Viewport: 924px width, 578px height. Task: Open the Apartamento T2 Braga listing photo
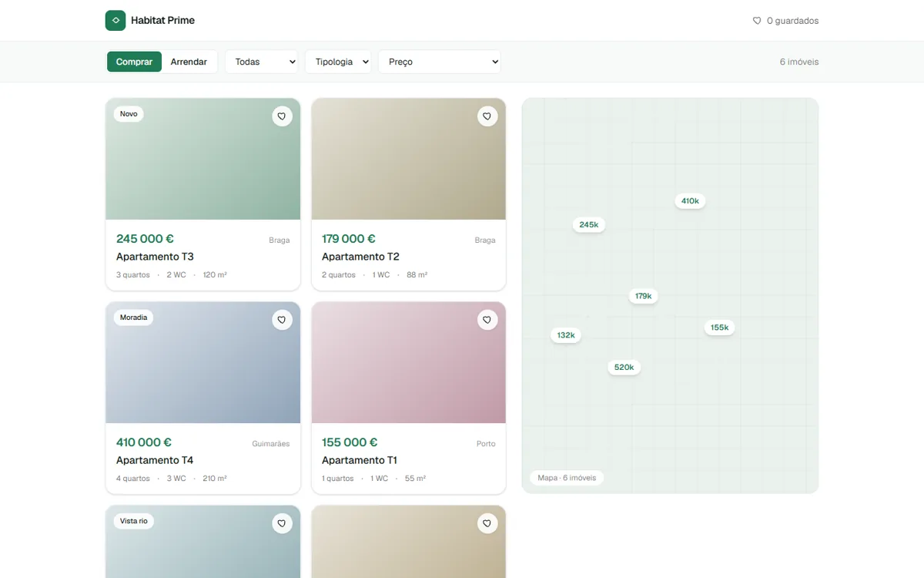click(409, 159)
